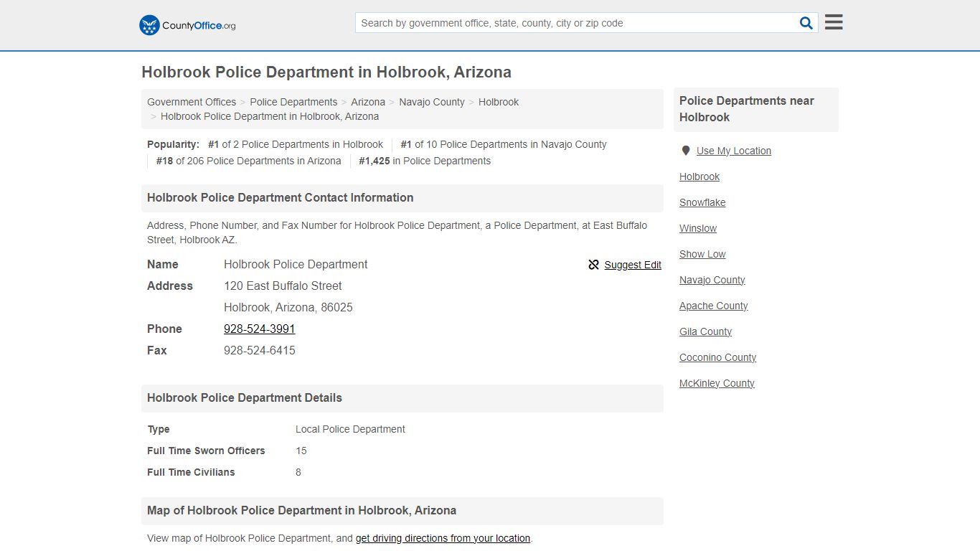
Task: Open Holbrook breadcrumb link
Action: [499, 102]
